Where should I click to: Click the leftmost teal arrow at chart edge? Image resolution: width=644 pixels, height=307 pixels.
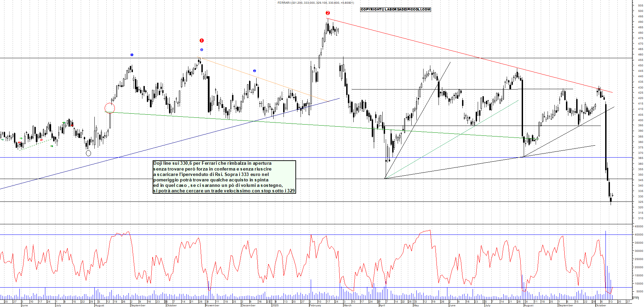click(2, 140)
